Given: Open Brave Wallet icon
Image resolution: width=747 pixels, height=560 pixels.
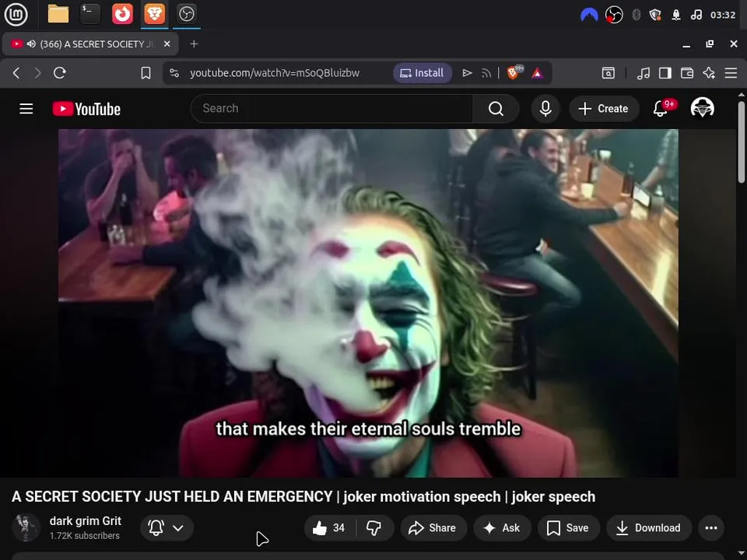Looking at the screenshot, I should pos(687,73).
